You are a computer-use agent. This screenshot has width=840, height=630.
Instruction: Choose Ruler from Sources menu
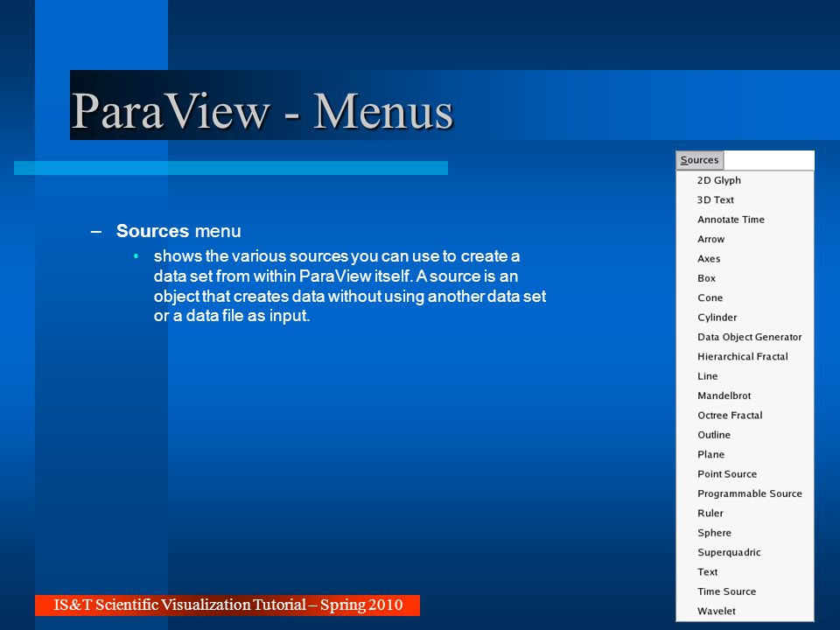coord(745,514)
